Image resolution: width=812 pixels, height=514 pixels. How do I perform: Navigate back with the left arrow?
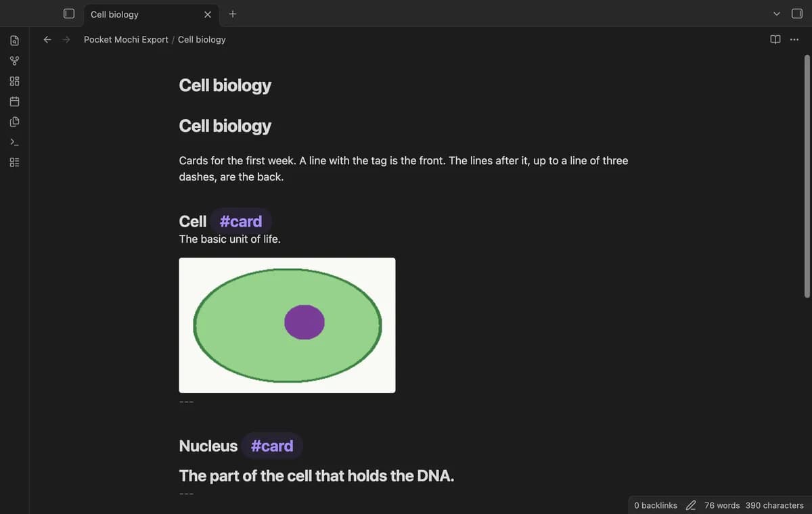tap(47, 39)
